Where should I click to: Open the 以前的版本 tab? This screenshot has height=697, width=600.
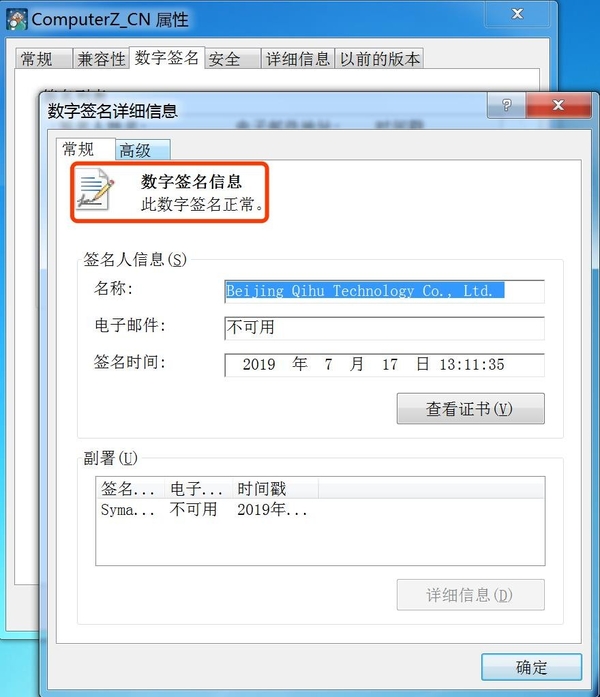379,59
